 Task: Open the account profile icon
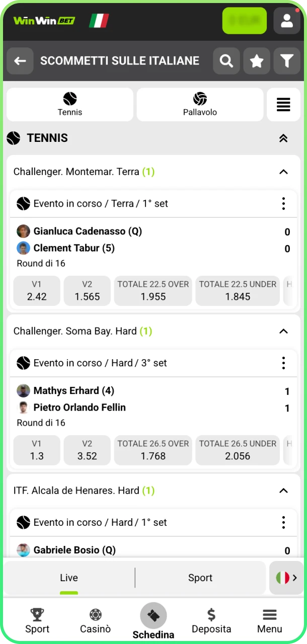click(287, 21)
